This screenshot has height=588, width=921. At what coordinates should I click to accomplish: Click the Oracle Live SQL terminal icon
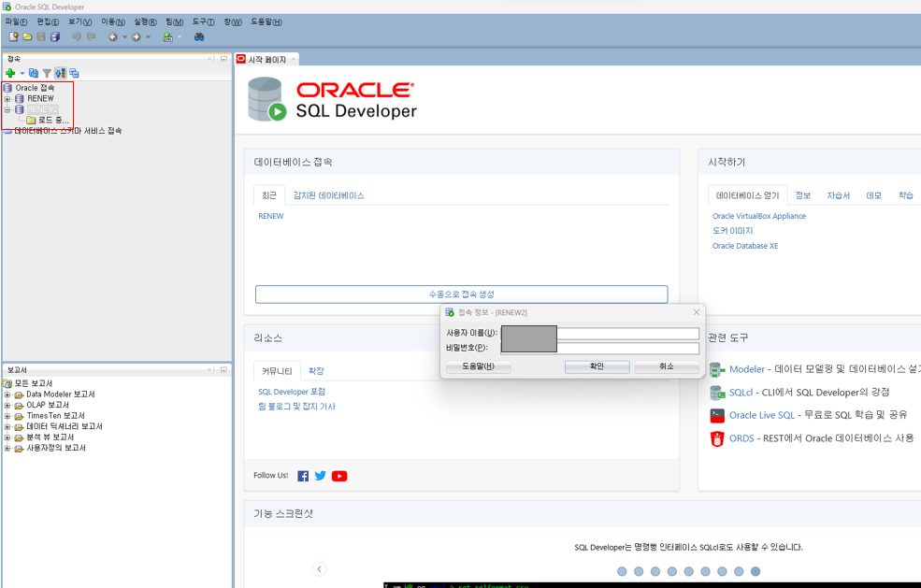pyautogui.click(x=717, y=415)
